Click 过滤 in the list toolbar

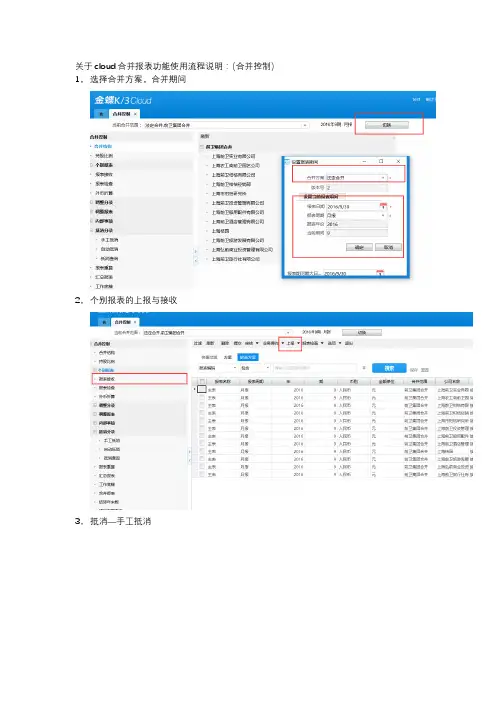point(197,343)
